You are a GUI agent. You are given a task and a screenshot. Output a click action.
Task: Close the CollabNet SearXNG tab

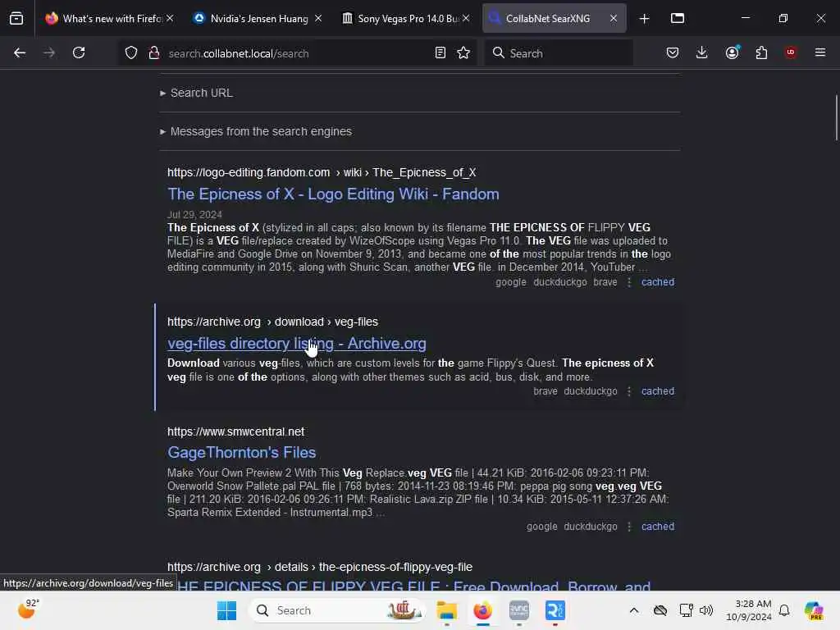click(x=614, y=18)
